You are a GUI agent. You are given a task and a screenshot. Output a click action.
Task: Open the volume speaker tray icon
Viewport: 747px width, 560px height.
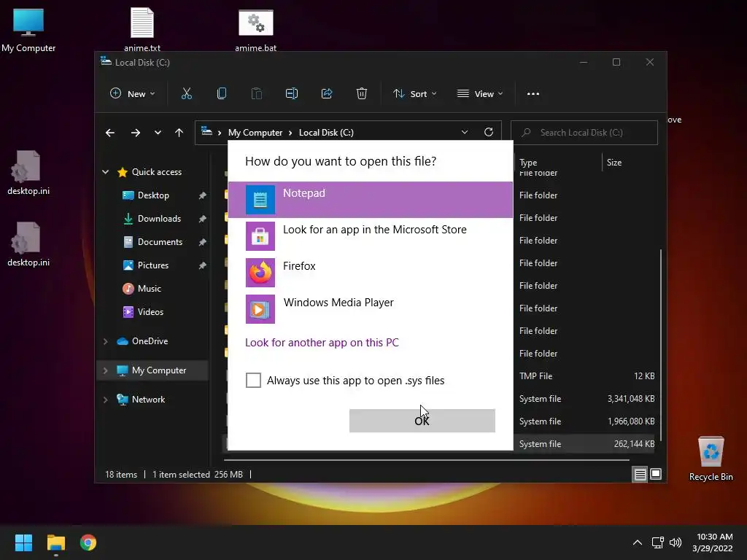point(676,542)
